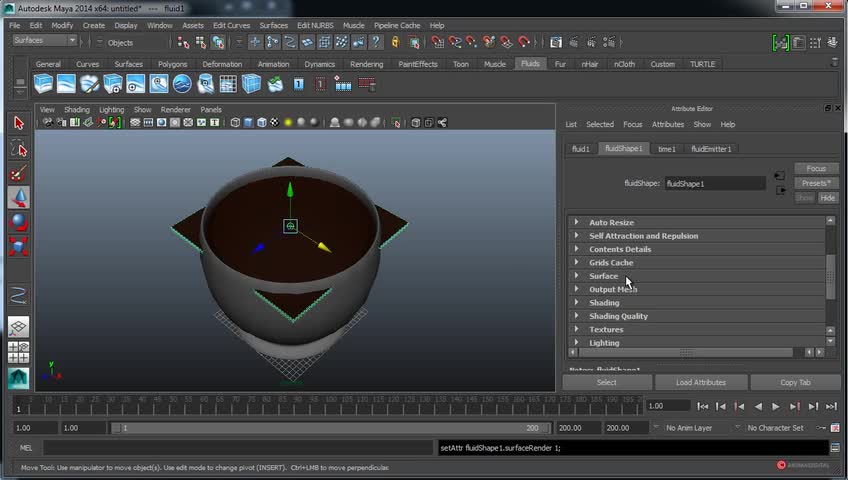
Task: Expand the Auto Resize section
Action: [x=611, y=222]
